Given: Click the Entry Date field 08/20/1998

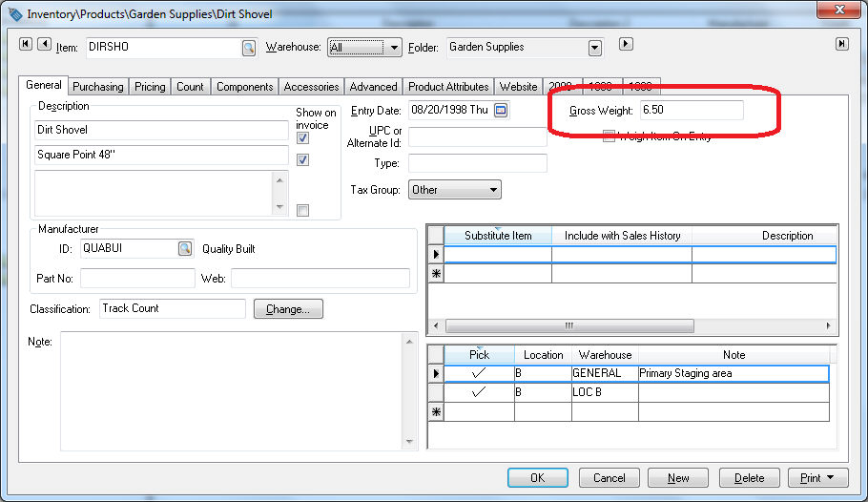Looking at the screenshot, I should [x=450, y=110].
